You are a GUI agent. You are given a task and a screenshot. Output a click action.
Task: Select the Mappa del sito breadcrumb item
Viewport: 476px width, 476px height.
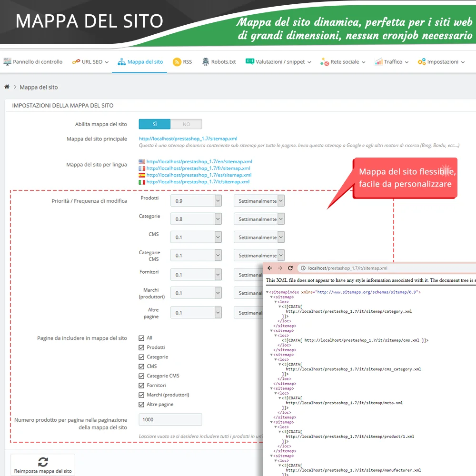pos(39,87)
